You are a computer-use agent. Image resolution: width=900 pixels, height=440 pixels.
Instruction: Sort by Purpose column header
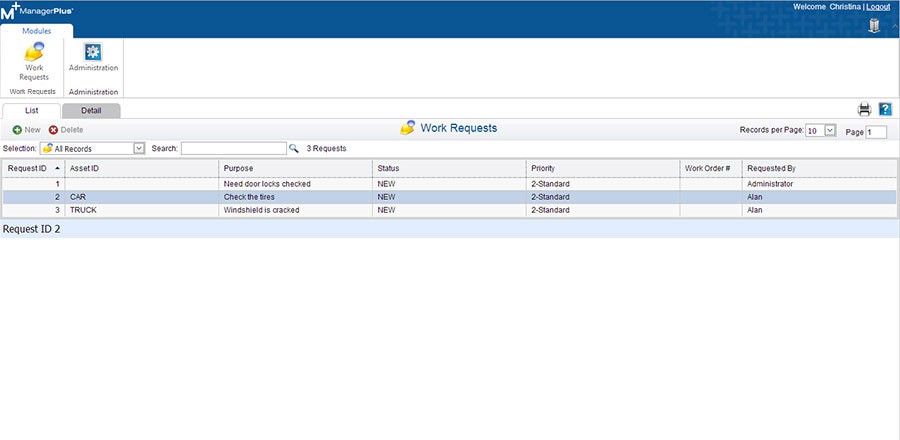click(x=295, y=169)
